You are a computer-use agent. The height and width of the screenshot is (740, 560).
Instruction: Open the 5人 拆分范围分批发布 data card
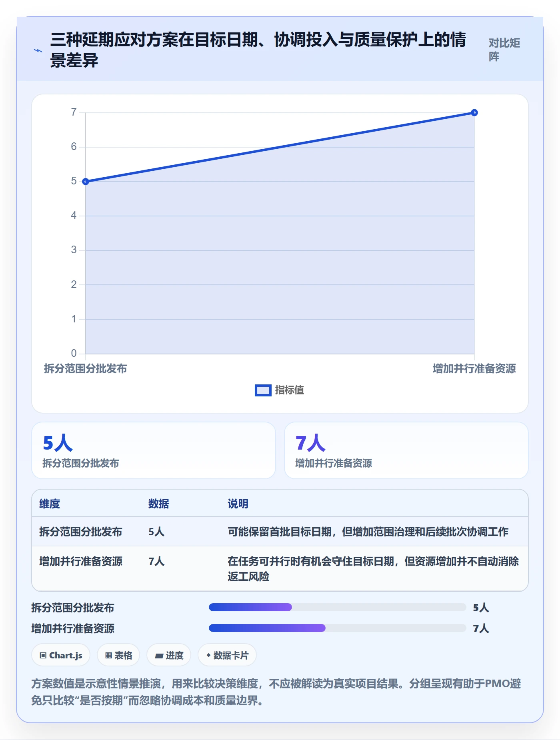pyautogui.click(x=154, y=450)
